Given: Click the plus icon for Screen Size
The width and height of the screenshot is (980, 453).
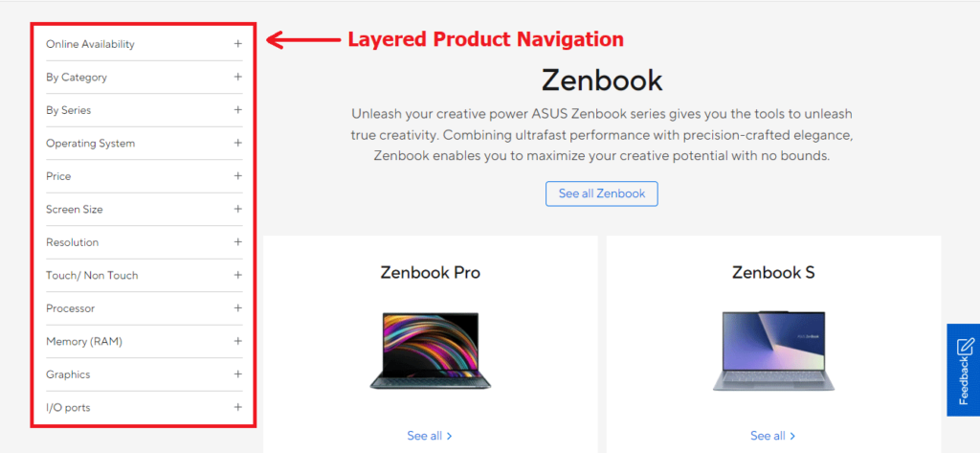Looking at the screenshot, I should coord(238,209).
